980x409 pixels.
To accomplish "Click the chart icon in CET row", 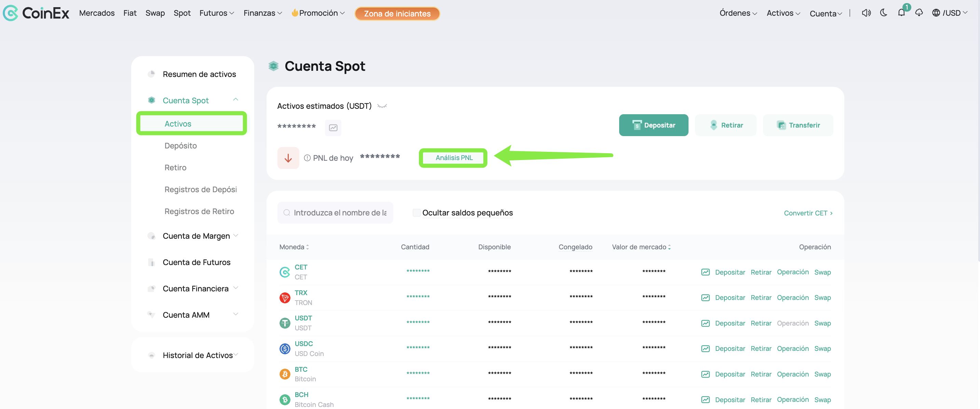I will point(705,272).
